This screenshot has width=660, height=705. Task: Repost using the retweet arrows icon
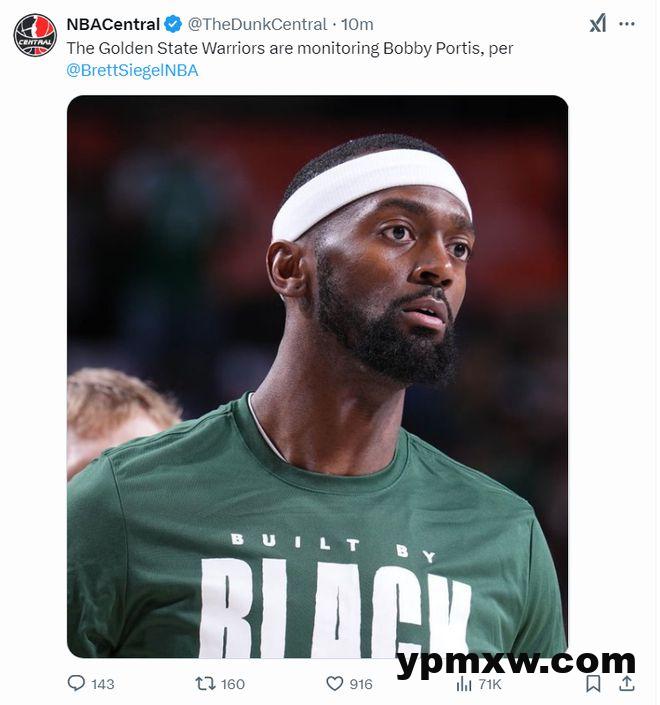click(205, 684)
